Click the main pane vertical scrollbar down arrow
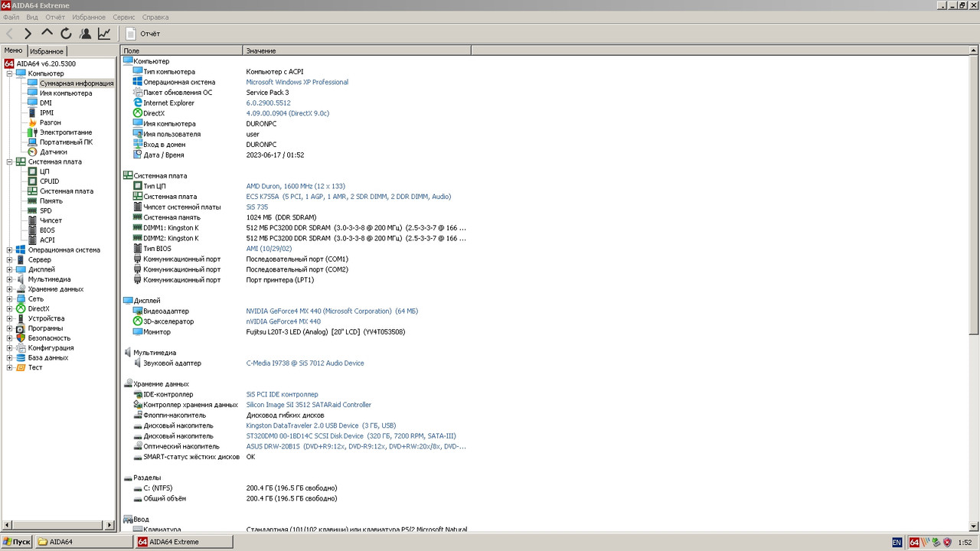 click(974, 525)
